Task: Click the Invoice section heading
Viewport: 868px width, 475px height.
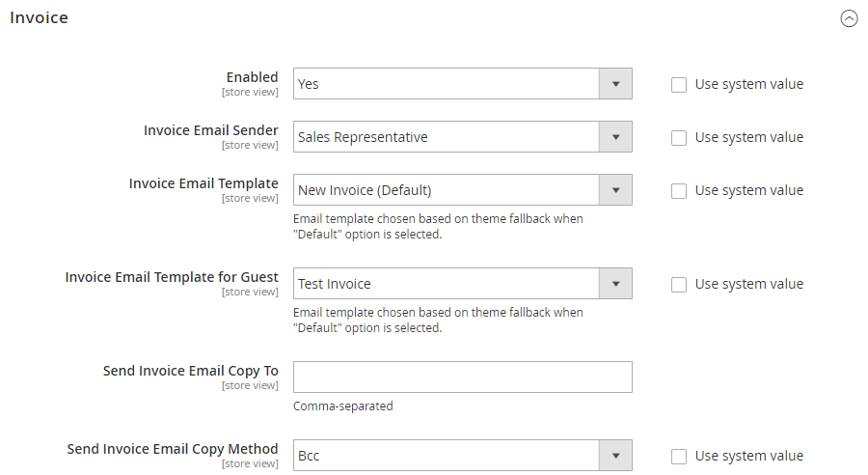Action: (39, 17)
